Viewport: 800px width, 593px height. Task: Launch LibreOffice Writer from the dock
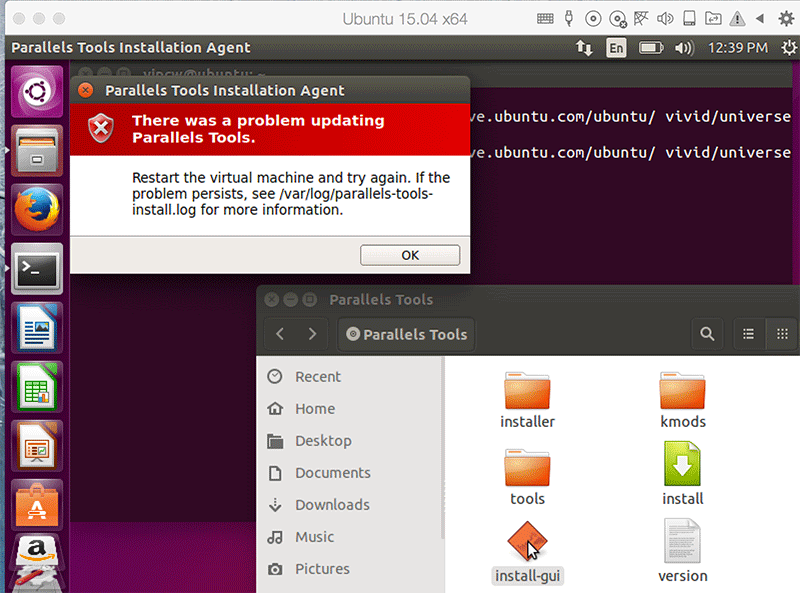tap(37, 328)
